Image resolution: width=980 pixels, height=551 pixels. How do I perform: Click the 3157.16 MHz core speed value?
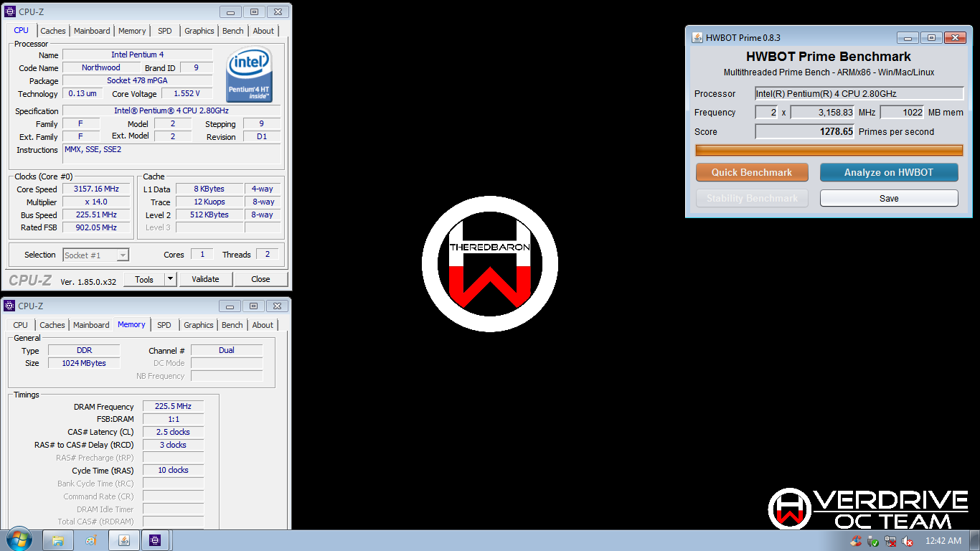97,189
